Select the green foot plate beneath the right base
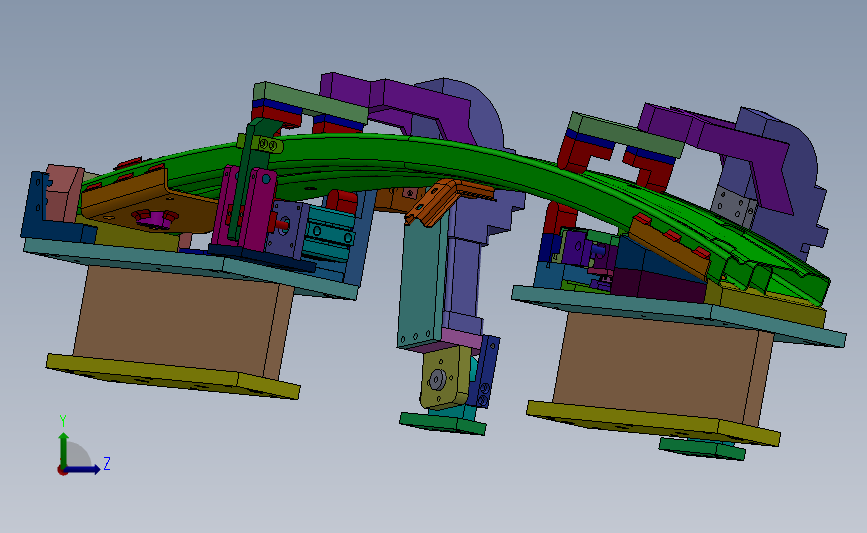The width and height of the screenshot is (867, 533). [x=702, y=448]
